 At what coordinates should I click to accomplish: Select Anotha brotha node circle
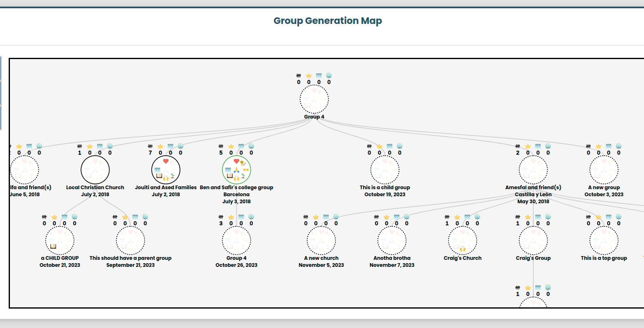tap(392, 240)
